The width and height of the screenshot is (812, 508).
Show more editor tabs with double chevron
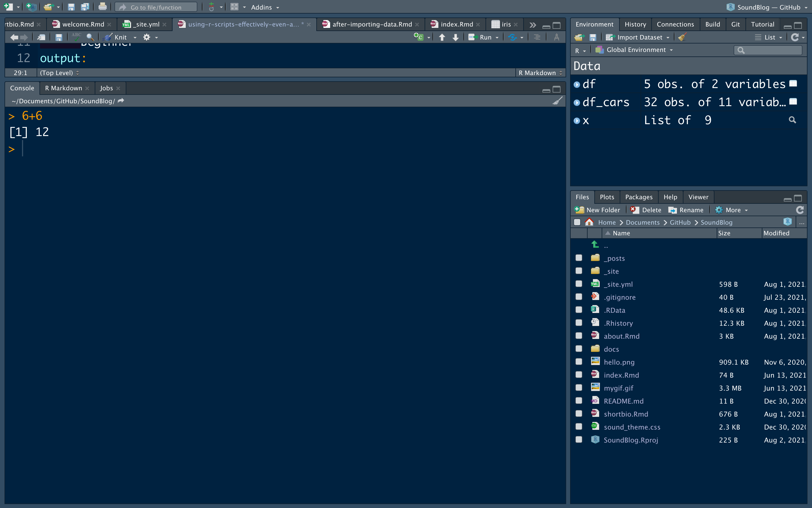click(533, 25)
